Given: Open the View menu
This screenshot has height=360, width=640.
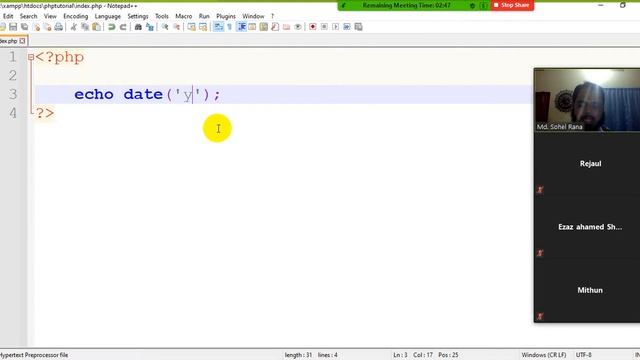Looking at the screenshot, I should click(50, 16).
